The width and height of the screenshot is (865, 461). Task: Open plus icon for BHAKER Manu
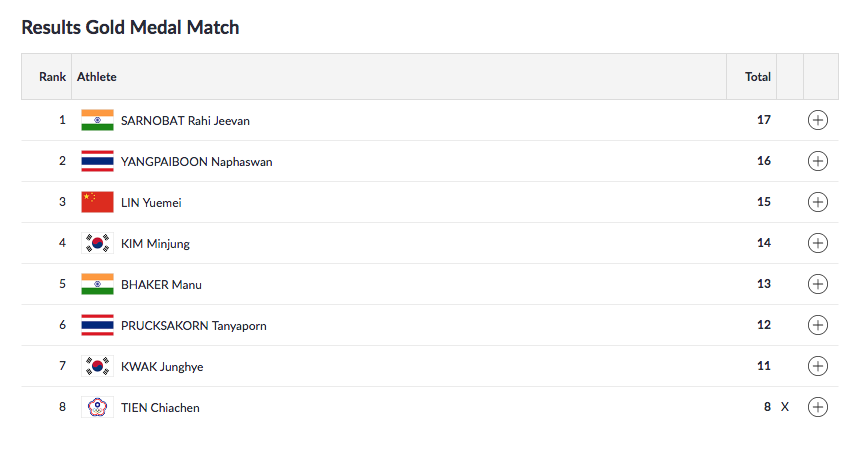coord(817,284)
